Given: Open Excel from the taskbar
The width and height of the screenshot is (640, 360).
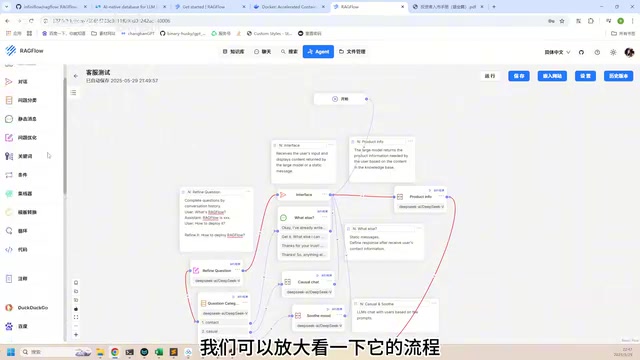Looking at the screenshot, I should pos(159,352).
